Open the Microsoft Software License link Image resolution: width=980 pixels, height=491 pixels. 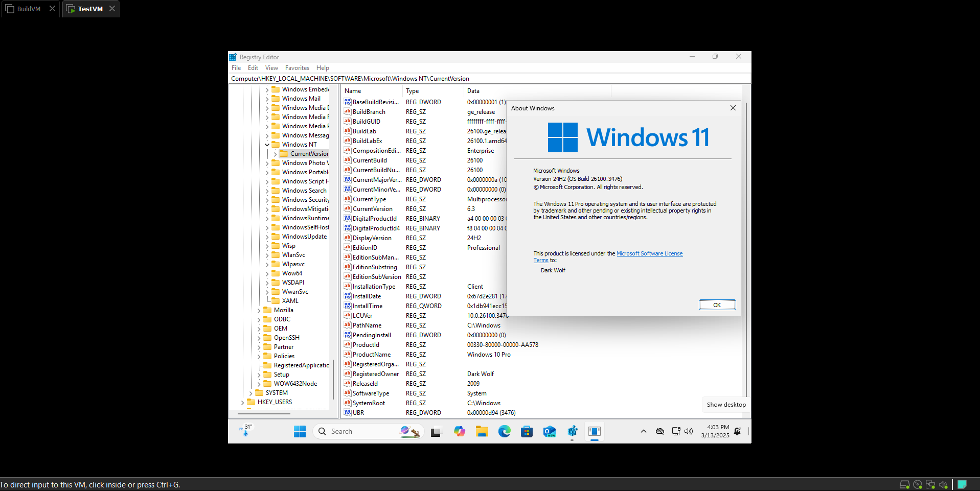649,253
